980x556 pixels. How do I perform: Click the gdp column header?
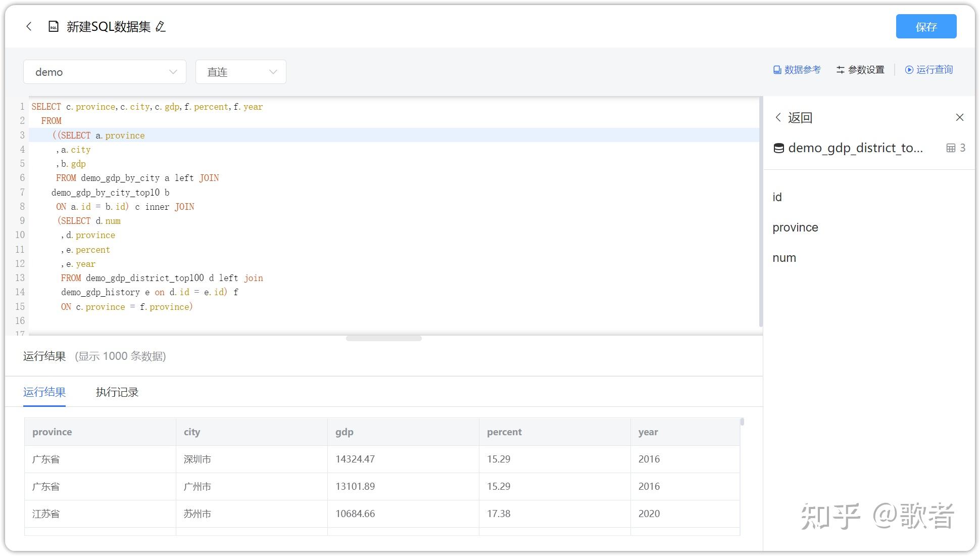[x=403, y=432]
